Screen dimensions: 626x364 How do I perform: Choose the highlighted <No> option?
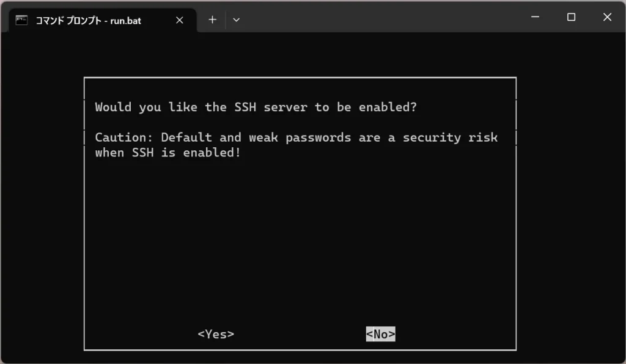click(380, 334)
